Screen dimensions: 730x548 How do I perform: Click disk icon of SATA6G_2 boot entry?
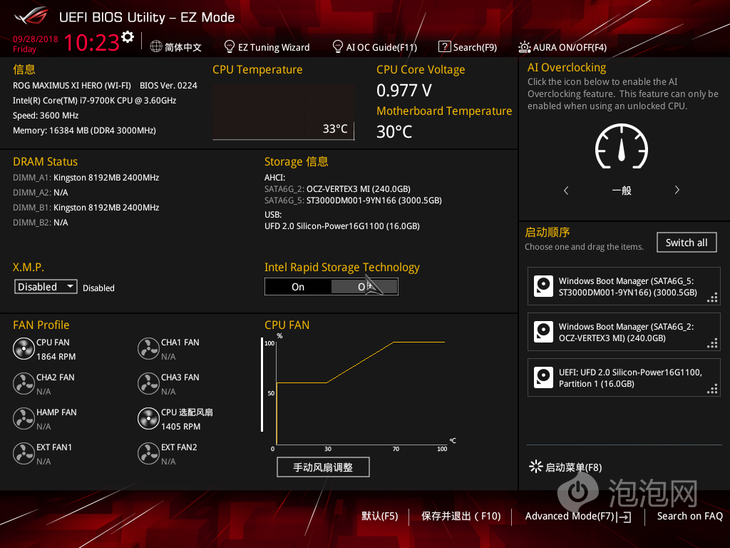coord(543,332)
